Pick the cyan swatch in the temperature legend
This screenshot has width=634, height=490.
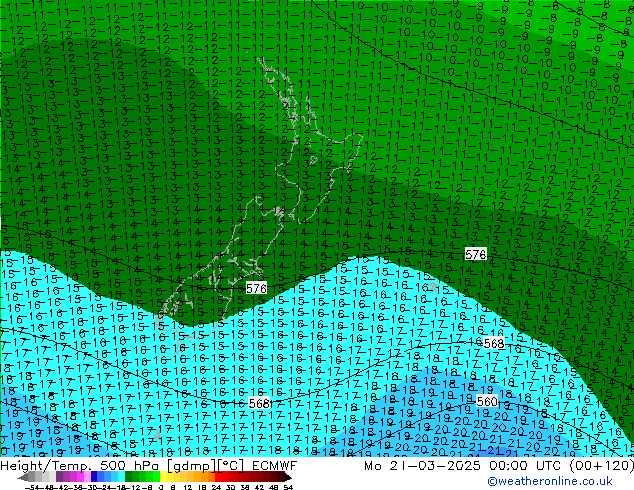click(x=116, y=476)
